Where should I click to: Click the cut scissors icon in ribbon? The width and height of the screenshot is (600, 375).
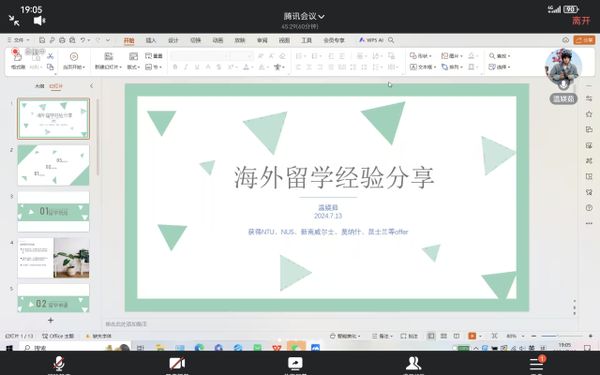pyautogui.click(x=50, y=56)
